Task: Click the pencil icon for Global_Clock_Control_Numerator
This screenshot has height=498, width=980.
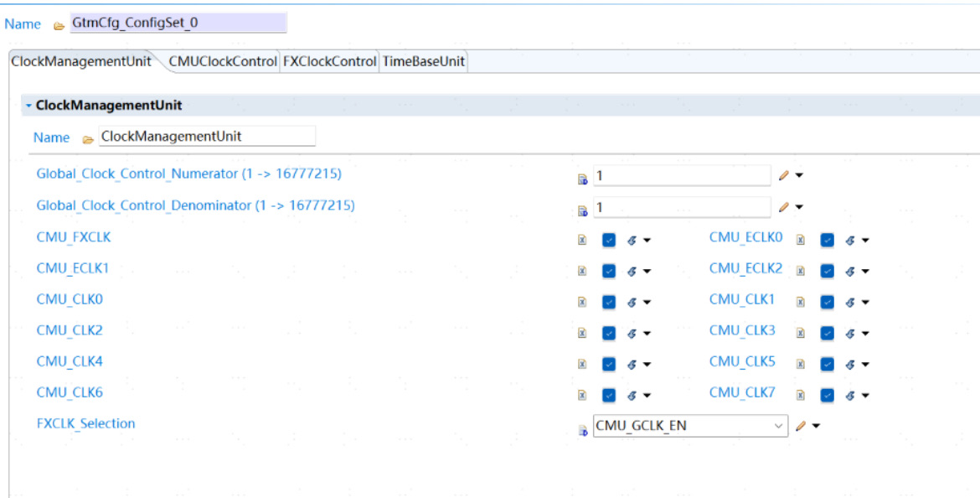Action: [784, 176]
